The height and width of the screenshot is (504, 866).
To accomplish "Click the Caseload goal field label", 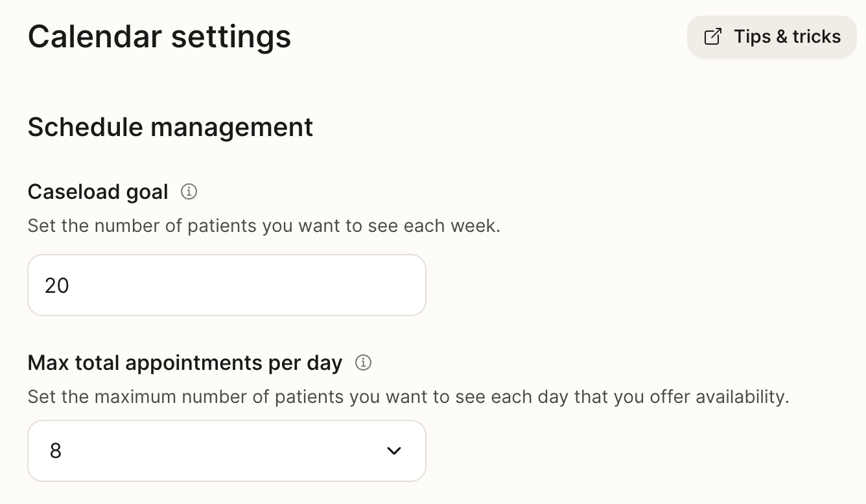I will point(98,192).
